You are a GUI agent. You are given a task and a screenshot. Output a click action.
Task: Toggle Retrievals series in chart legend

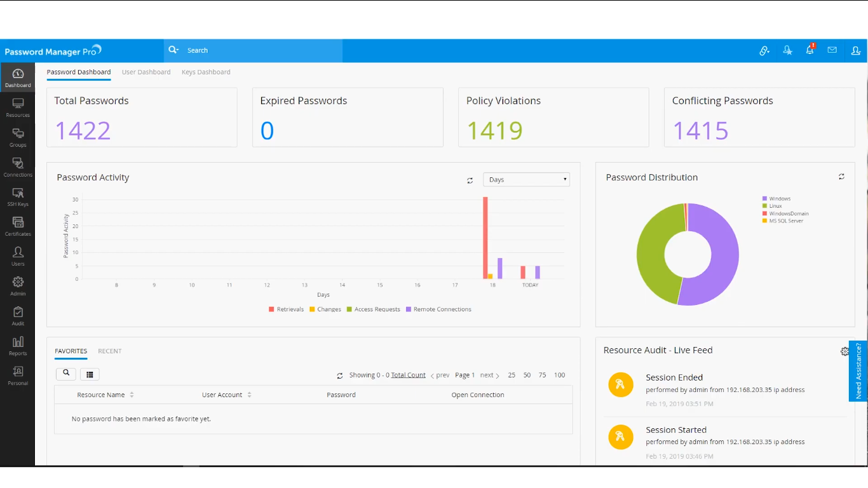coord(286,309)
